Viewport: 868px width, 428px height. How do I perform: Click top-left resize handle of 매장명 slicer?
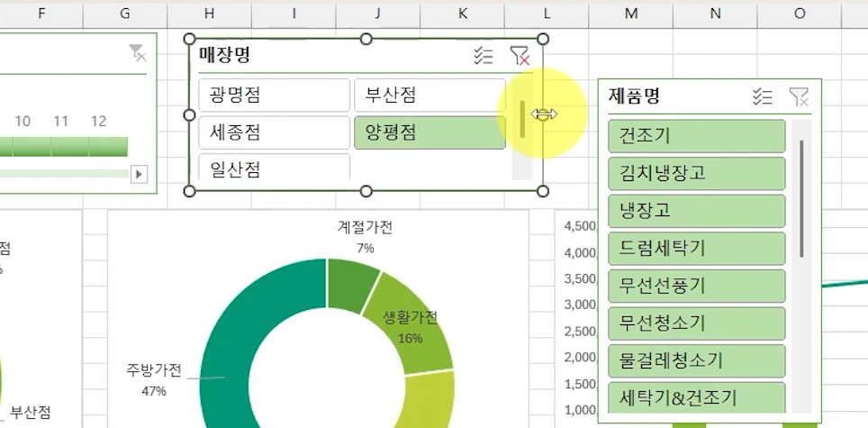(189, 39)
